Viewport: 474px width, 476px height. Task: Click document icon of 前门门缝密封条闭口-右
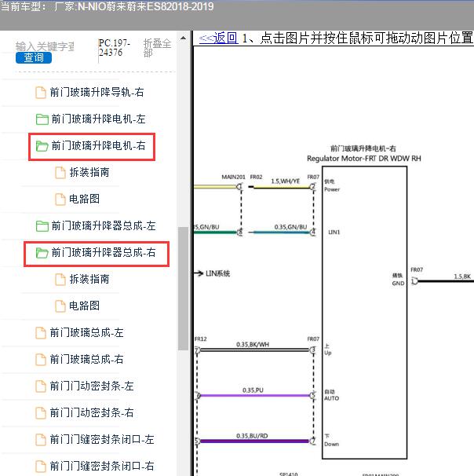coord(41,467)
